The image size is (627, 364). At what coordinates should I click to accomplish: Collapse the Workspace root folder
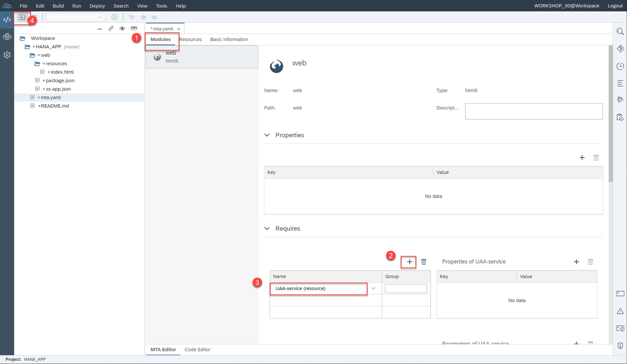pyautogui.click(x=22, y=38)
